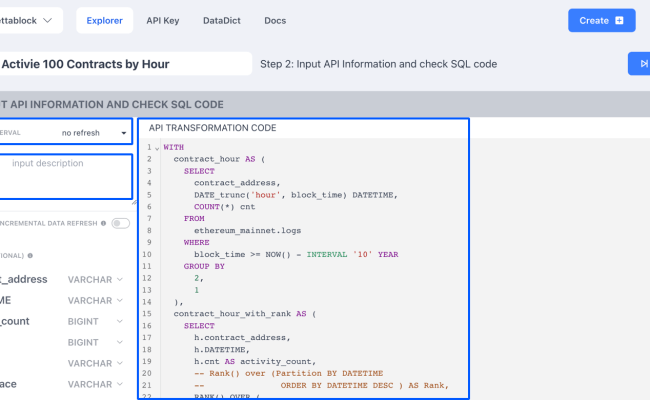Open VARCHAR type dropdown for contract_address
Screen dimensions: 650x400
coord(95,280)
